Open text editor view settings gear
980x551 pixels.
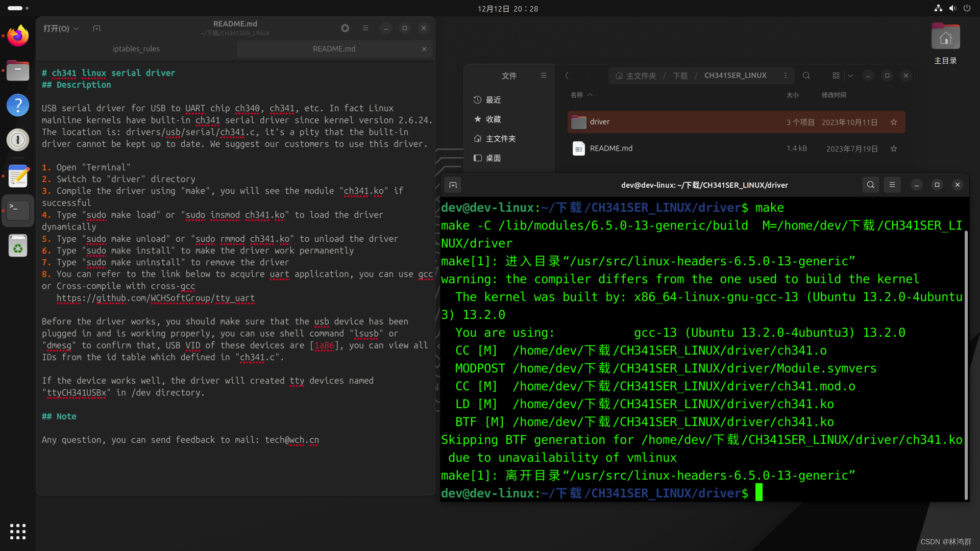tap(345, 29)
